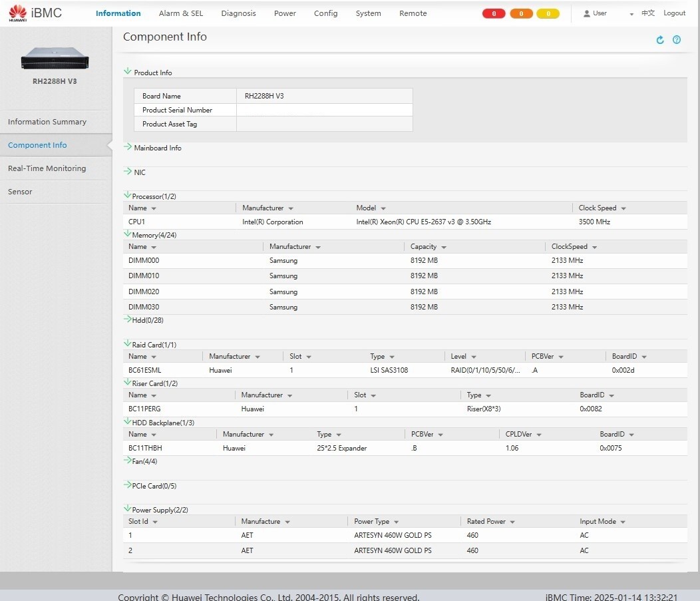This screenshot has width=700, height=601.
Task: Sort Power Supply table by Input Mode arrow
Action: (x=622, y=522)
